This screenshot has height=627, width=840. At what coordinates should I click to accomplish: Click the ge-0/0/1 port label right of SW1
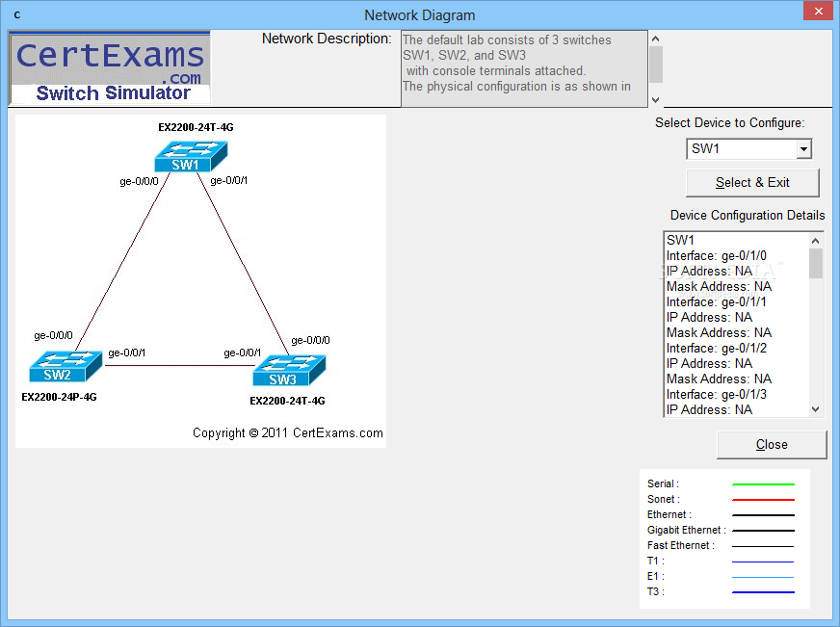point(228,180)
